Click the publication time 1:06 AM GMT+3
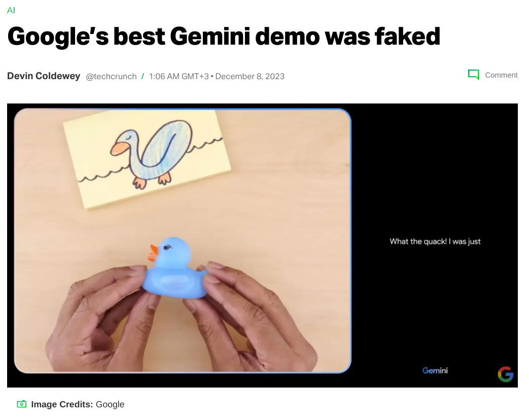The image size is (529, 420). tap(179, 77)
